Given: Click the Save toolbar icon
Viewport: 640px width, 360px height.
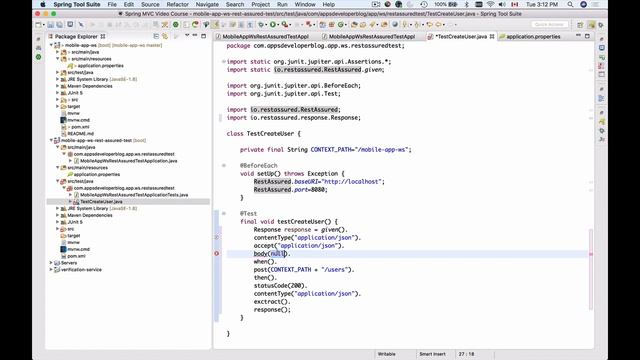Looking at the screenshot, I should point(51,25).
